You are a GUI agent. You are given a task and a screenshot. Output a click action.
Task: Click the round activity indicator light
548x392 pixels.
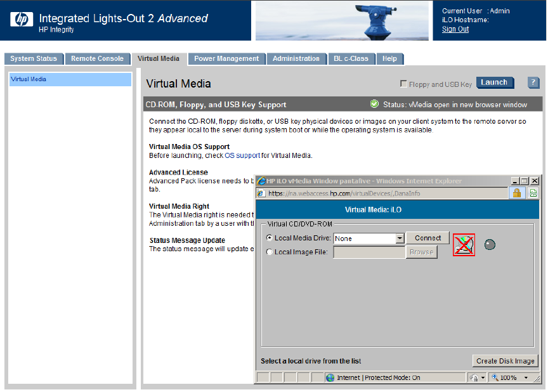pyautogui.click(x=490, y=245)
